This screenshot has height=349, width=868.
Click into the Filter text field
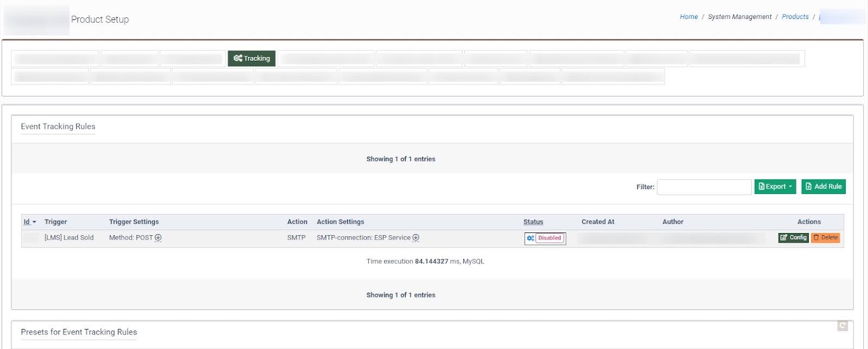[x=704, y=187]
